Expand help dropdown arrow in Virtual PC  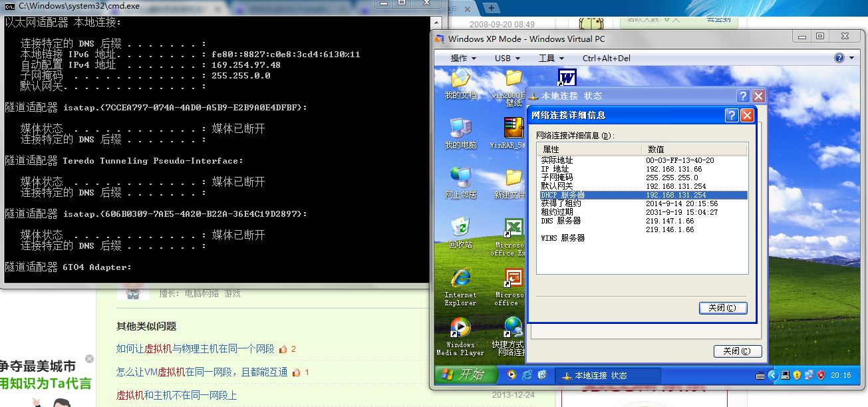point(852,59)
